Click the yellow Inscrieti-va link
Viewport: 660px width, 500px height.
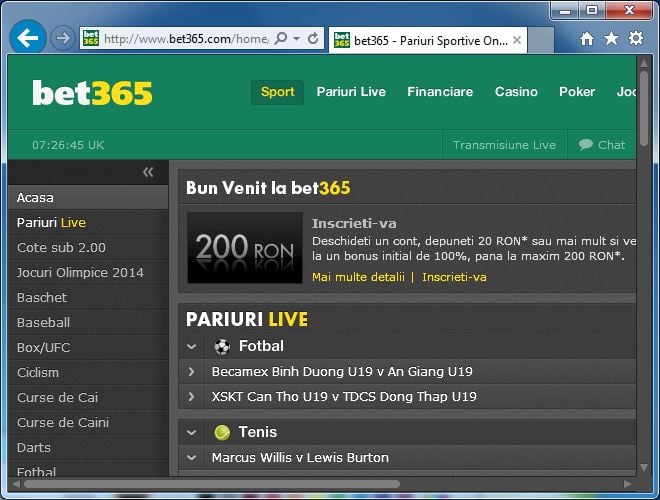click(x=454, y=277)
